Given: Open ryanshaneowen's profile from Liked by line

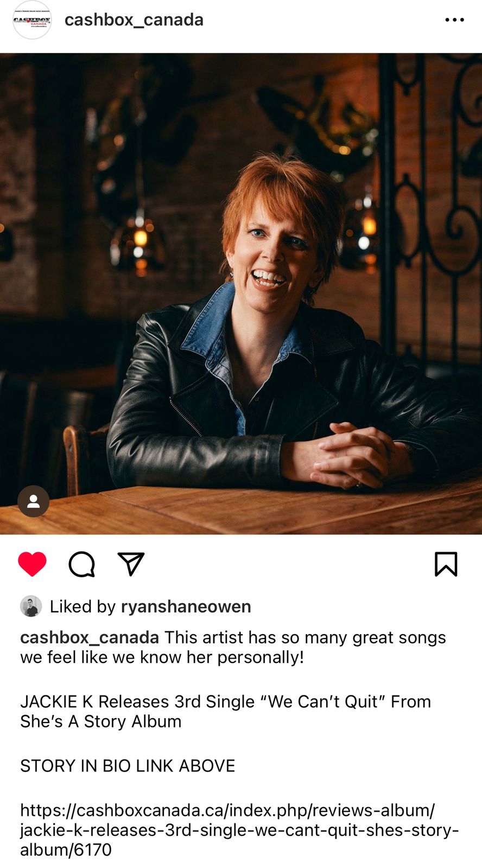Looking at the screenshot, I should [x=186, y=607].
